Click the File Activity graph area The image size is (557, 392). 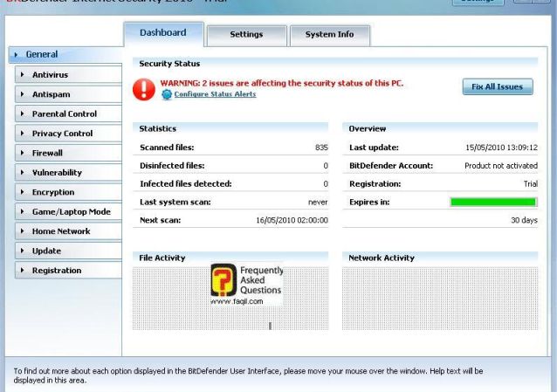pos(230,299)
